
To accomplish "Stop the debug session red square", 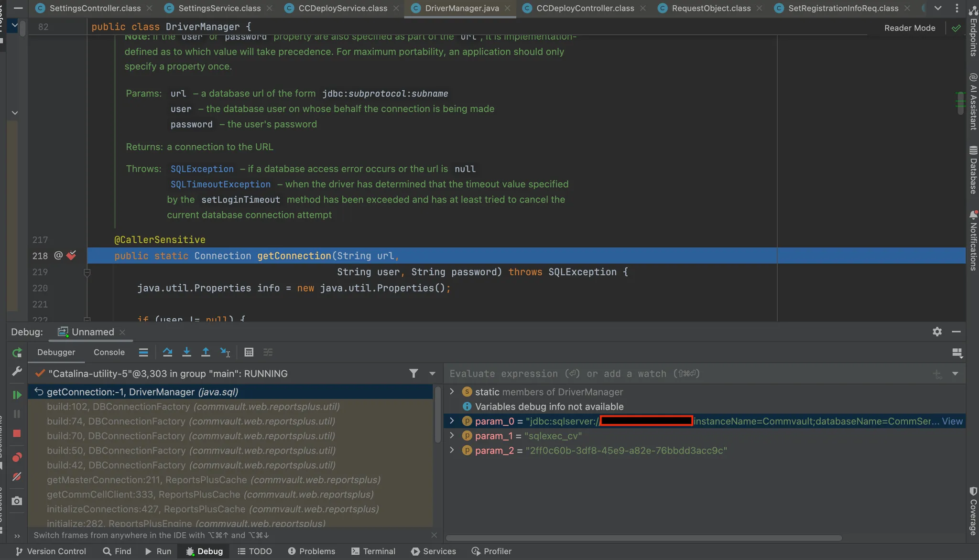I will 17,433.
